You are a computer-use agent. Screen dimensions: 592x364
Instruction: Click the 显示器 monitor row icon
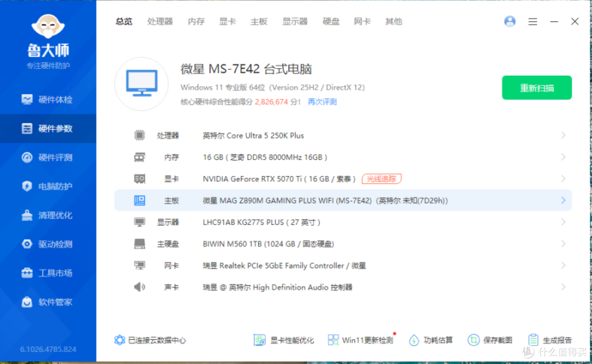140,222
